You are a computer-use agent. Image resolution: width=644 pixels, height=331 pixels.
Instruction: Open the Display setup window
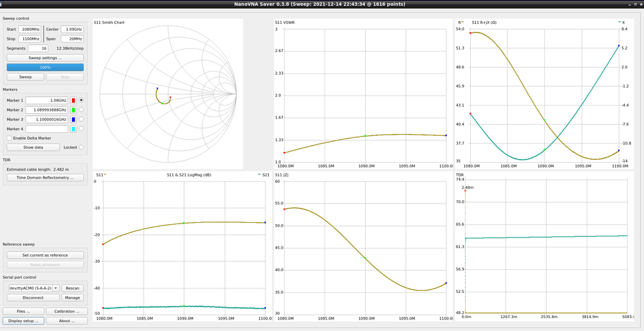pyautogui.click(x=24, y=321)
